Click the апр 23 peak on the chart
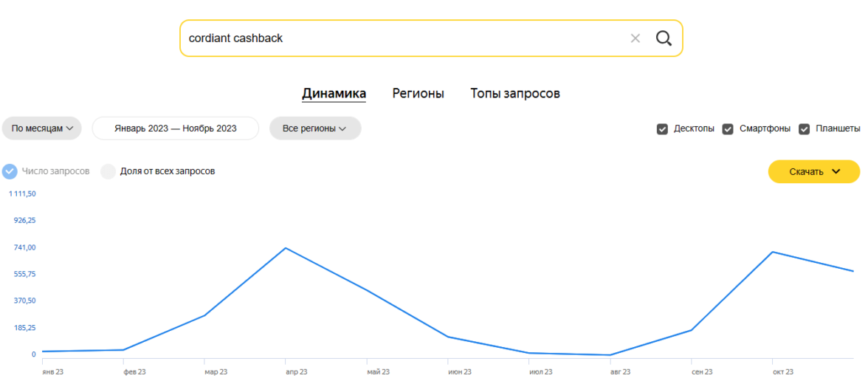The image size is (868, 384). pos(286,248)
